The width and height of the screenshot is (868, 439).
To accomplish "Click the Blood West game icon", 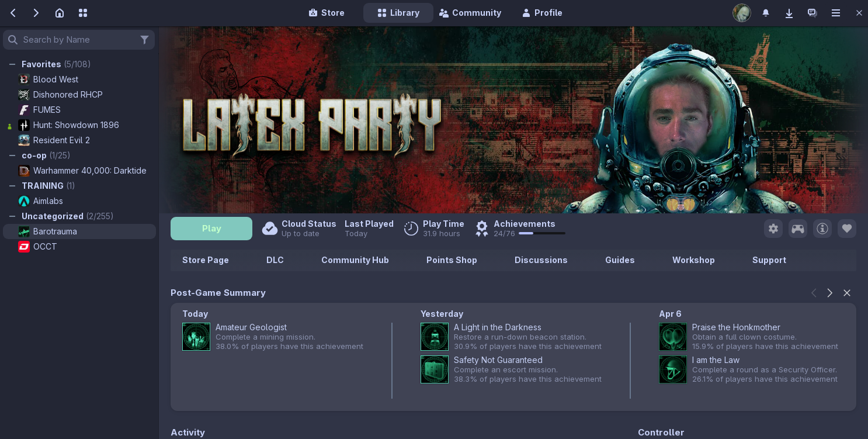I will pos(24,79).
